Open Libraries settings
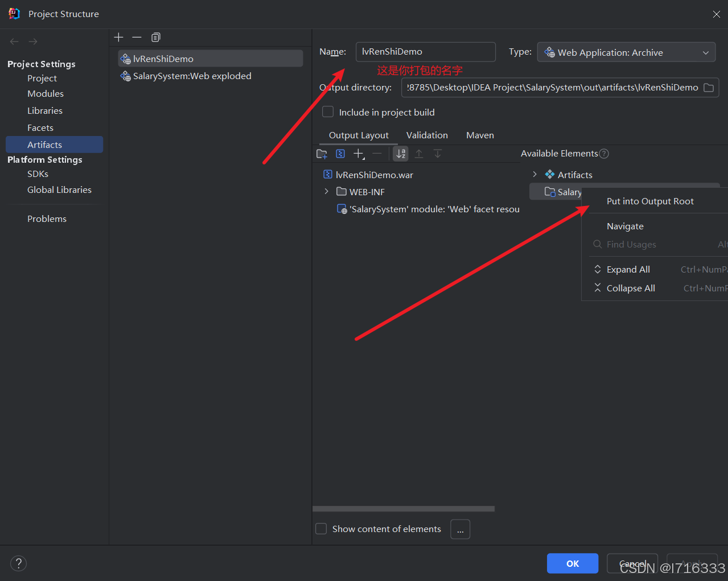Image resolution: width=728 pixels, height=581 pixels. coord(45,111)
